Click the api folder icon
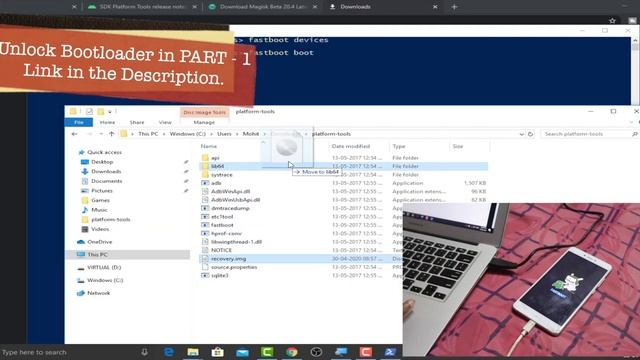 coord(205,158)
